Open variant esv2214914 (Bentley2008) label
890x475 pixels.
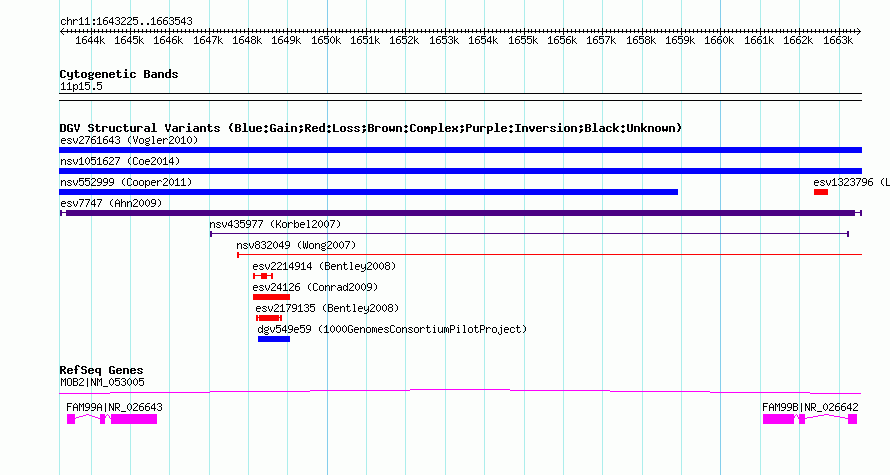coord(324,266)
